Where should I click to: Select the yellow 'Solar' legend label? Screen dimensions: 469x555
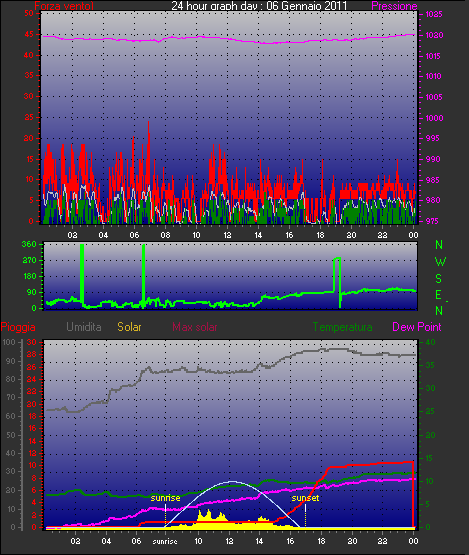click(x=129, y=327)
